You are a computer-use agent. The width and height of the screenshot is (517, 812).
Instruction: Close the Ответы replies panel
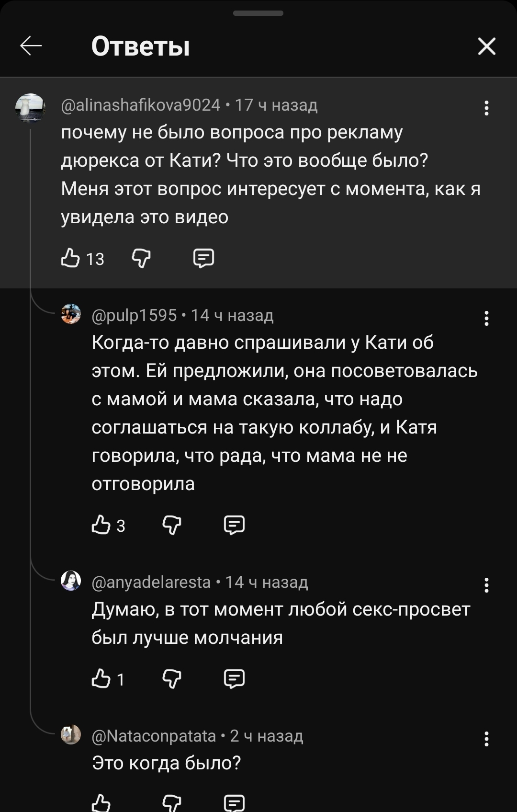486,46
